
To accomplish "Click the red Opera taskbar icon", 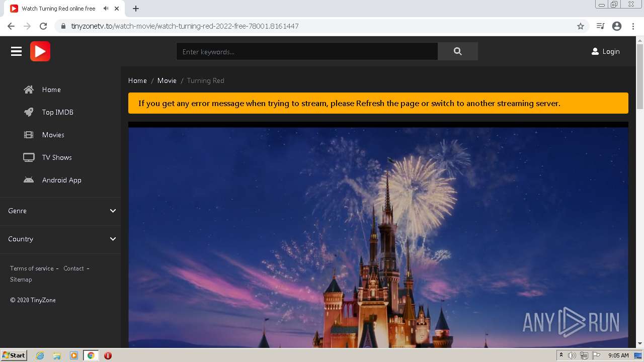I will point(108,355).
